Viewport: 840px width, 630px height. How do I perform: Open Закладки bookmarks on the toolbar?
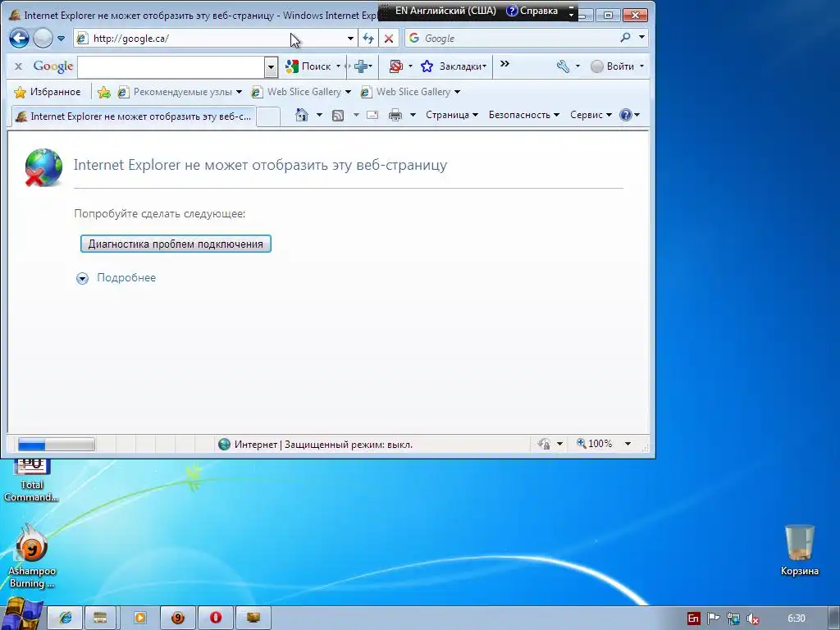pos(454,66)
